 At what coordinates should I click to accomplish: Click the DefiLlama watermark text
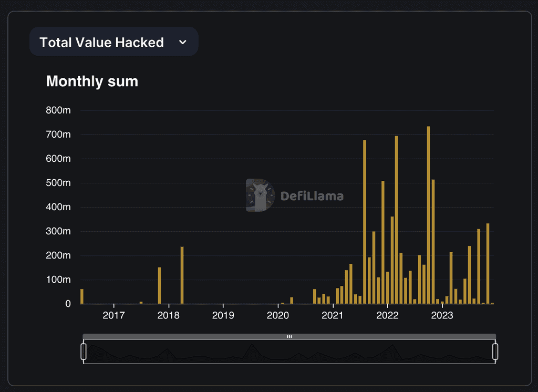pyautogui.click(x=312, y=196)
